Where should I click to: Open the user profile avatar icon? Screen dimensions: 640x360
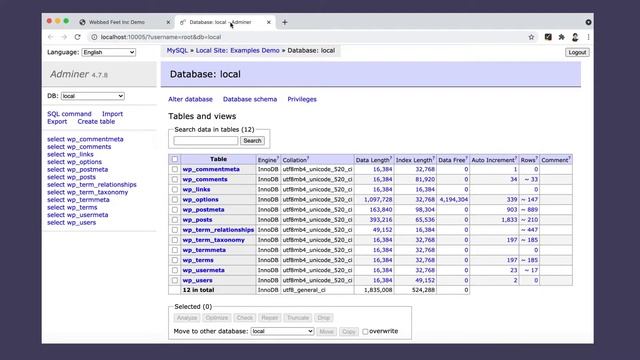575,37
